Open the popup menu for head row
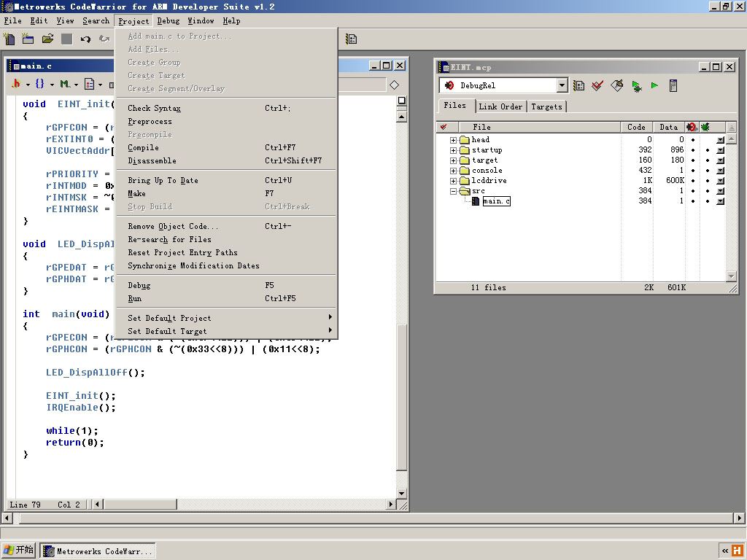 click(x=720, y=140)
